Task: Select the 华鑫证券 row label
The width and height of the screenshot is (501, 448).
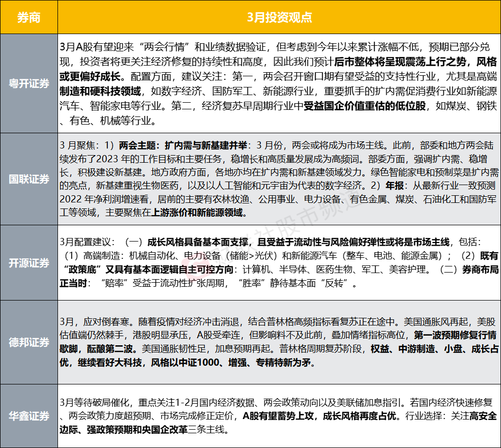Action: pyautogui.click(x=29, y=416)
